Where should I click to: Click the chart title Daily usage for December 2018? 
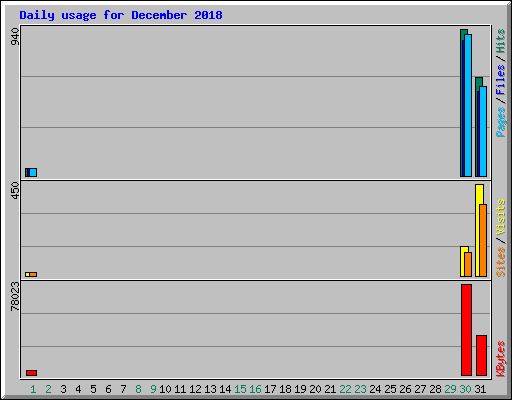click(x=121, y=15)
